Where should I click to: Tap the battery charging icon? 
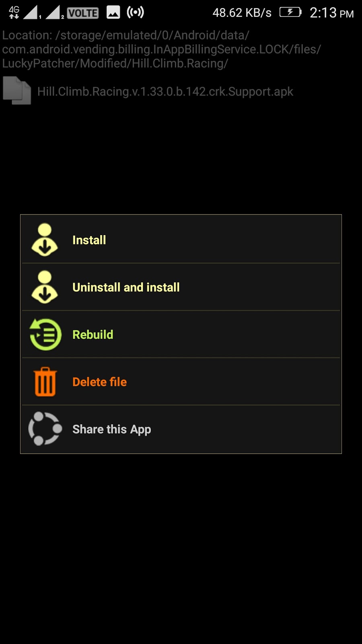290,12
